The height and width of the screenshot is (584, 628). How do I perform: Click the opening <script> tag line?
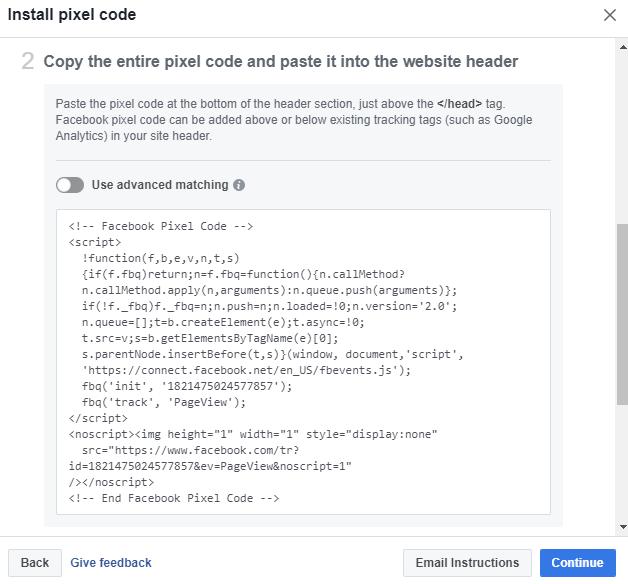click(x=95, y=242)
